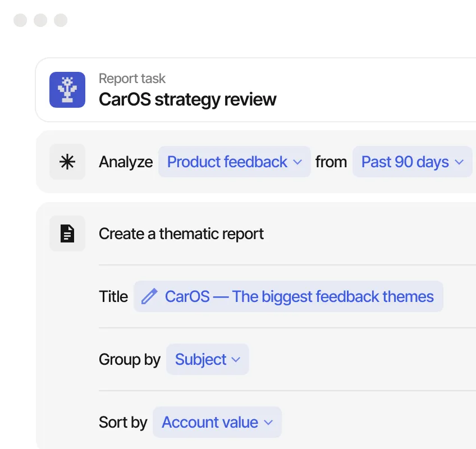Click the chevron arrow next to Product feedback

click(x=298, y=162)
